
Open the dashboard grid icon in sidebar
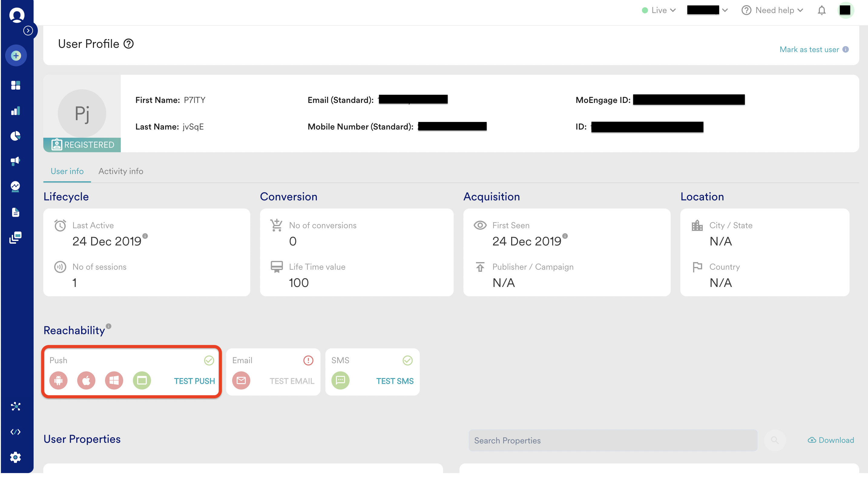[x=15, y=85]
